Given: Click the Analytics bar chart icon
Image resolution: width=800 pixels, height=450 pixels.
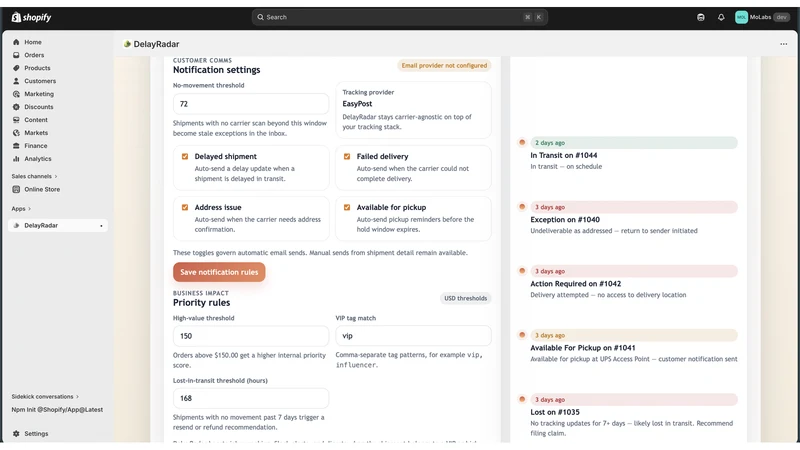Looking at the screenshot, I should coord(16,159).
